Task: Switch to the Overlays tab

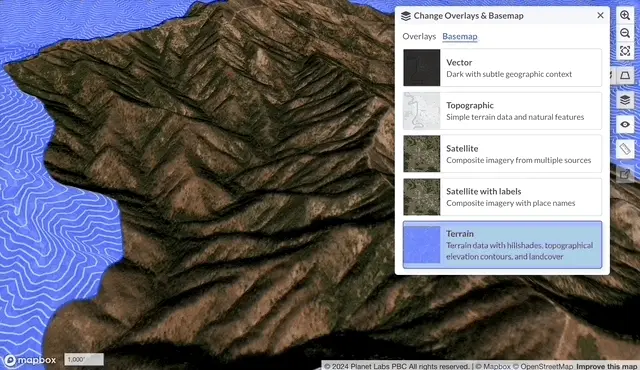Action: click(419, 36)
